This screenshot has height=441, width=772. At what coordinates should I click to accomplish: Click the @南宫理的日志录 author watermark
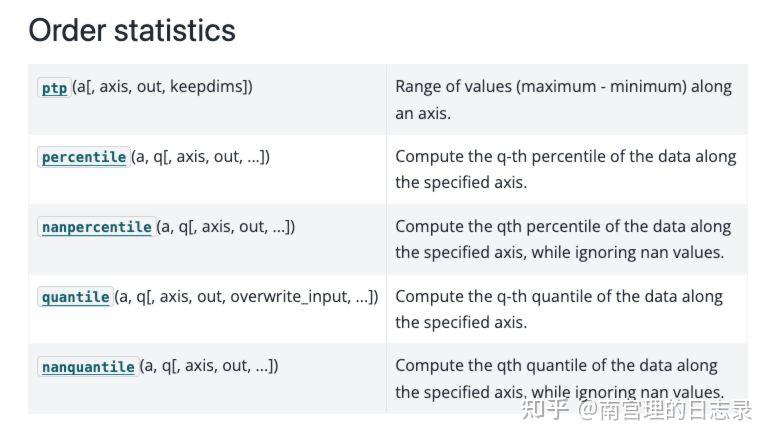click(x=665, y=408)
